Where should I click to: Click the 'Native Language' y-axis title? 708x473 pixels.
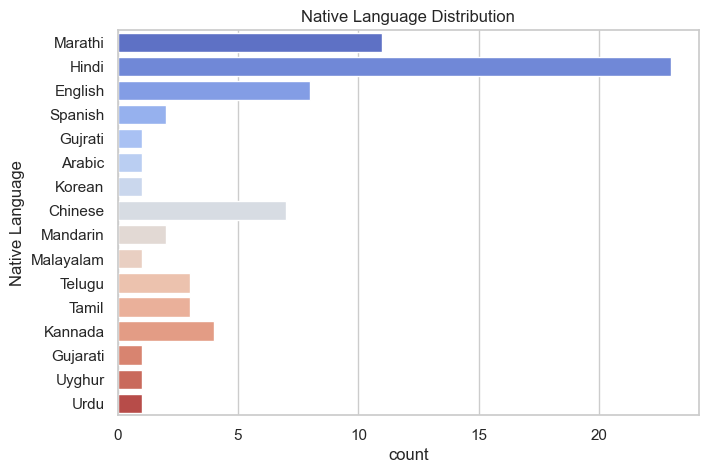click(16, 224)
